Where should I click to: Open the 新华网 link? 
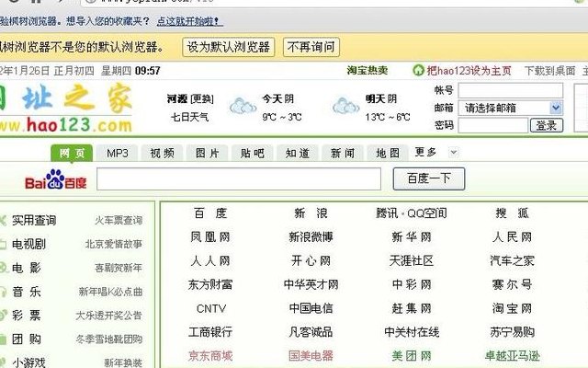(x=412, y=237)
